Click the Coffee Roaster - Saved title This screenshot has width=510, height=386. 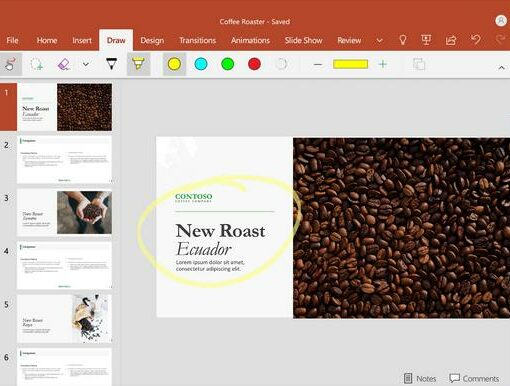click(x=255, y=22)
